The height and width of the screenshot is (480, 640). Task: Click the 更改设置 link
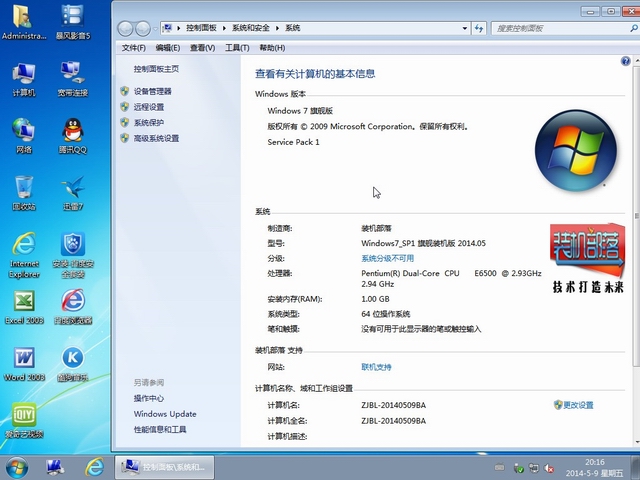tap(578, 405)
